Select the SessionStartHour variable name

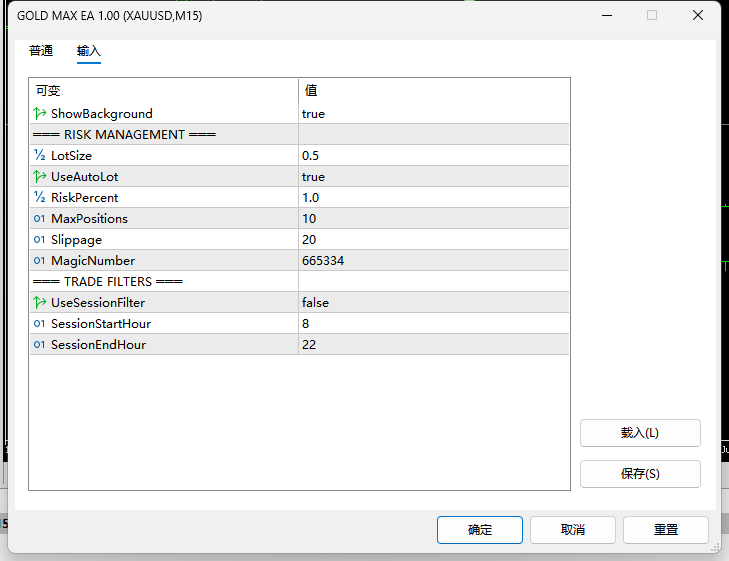[x=101, y=323]
